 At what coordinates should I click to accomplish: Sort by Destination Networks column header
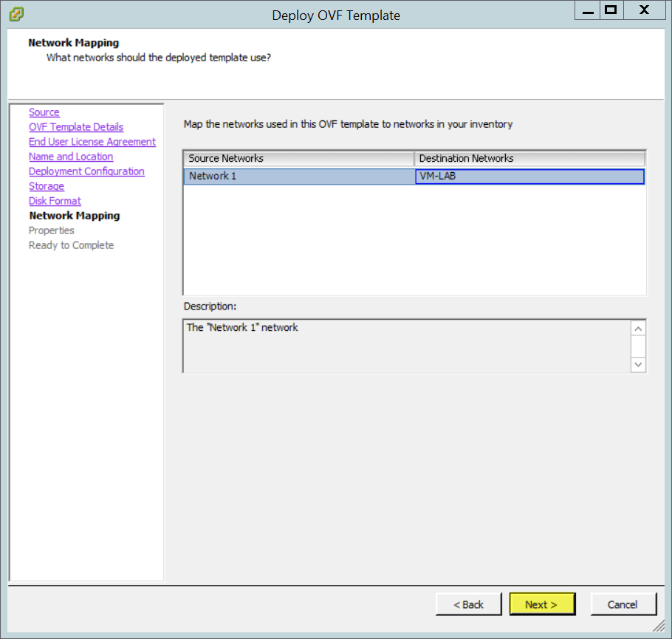coord(529,158)
